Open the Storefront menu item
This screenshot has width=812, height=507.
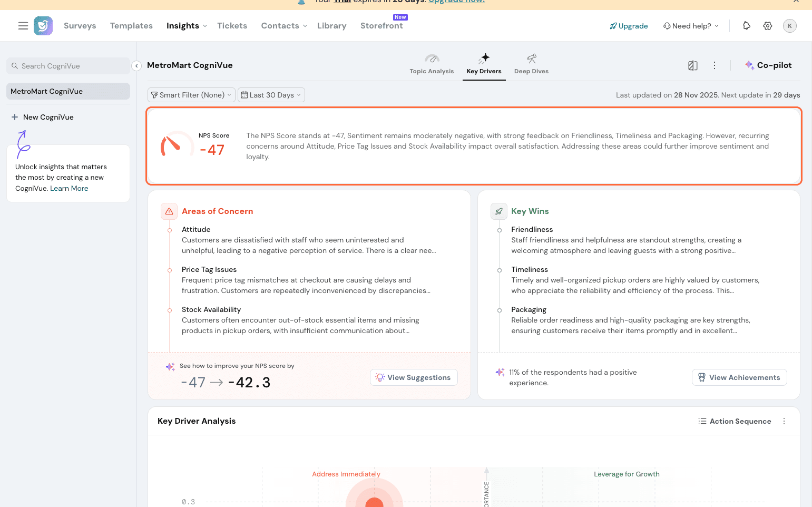tap(381, 26)
